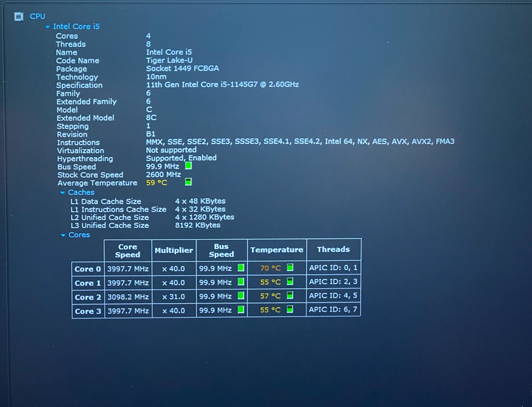The image size is (532, 407).
Task: Collapse the Caches section arrow
Action: 62,193
